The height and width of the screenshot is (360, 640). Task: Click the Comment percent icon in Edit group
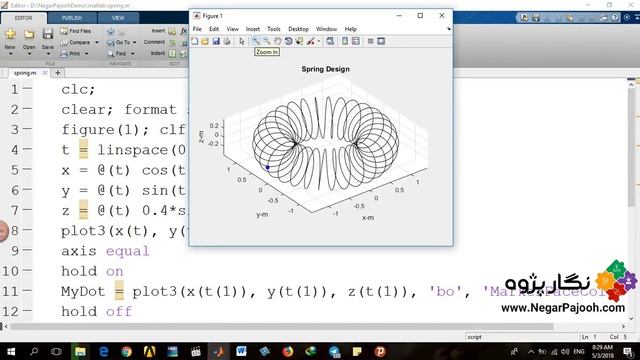click(172, 42)
